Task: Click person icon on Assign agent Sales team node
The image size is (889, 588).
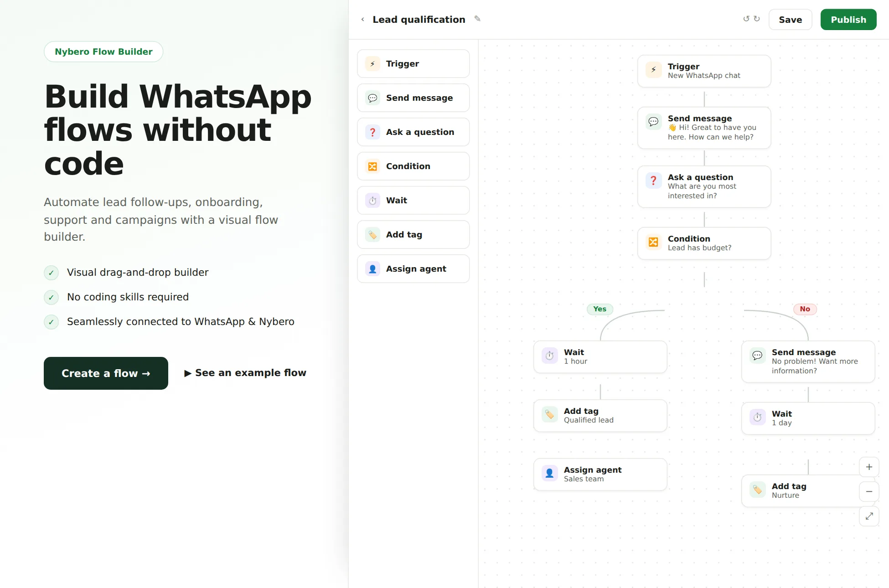Action: (x=549, y=473)
